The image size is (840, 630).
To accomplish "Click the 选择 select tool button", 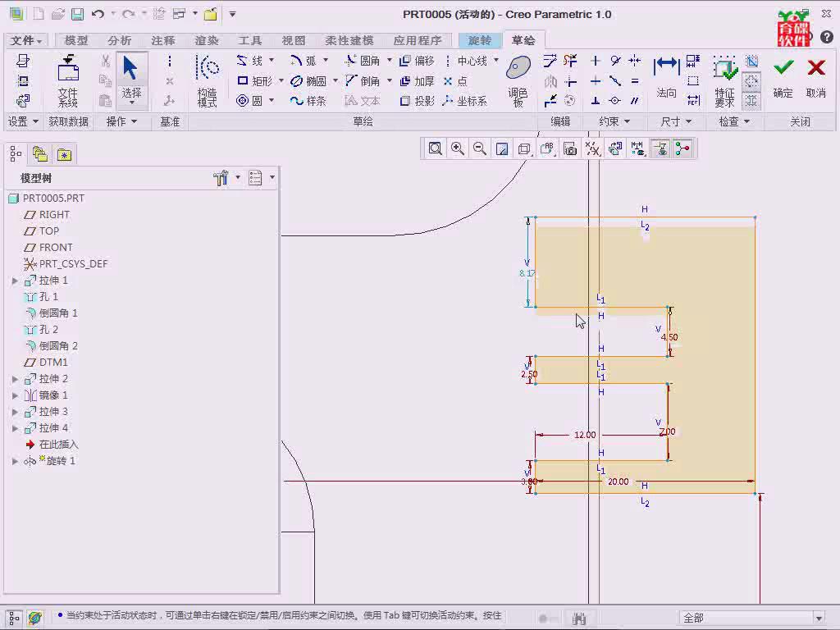I will coord(132,80).
